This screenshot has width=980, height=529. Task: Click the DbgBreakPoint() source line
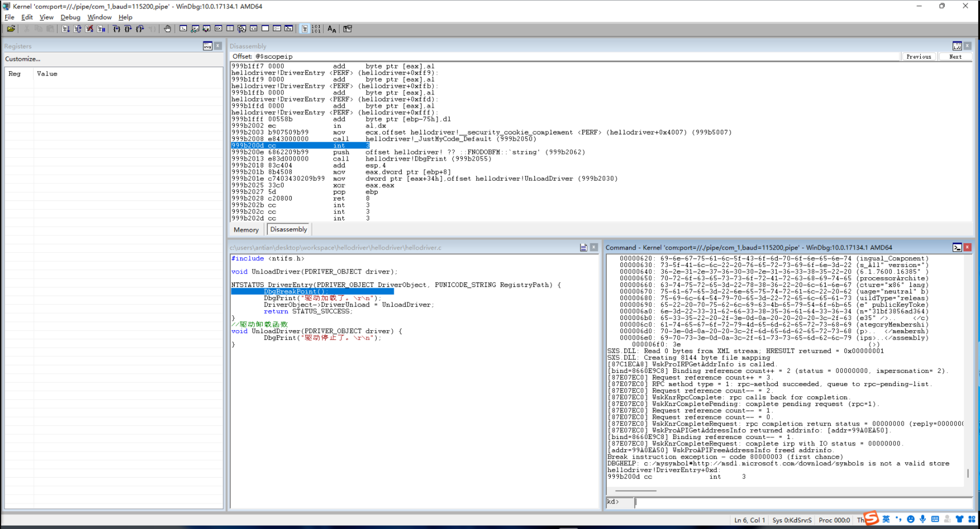click(x=312, y=292)
